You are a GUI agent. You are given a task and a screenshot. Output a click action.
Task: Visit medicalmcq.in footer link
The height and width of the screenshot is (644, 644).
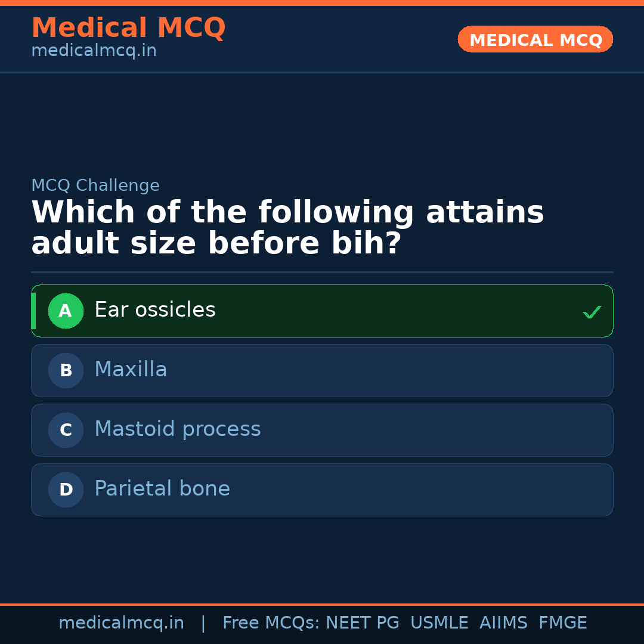pyautogui.click(x=122, y=622)
